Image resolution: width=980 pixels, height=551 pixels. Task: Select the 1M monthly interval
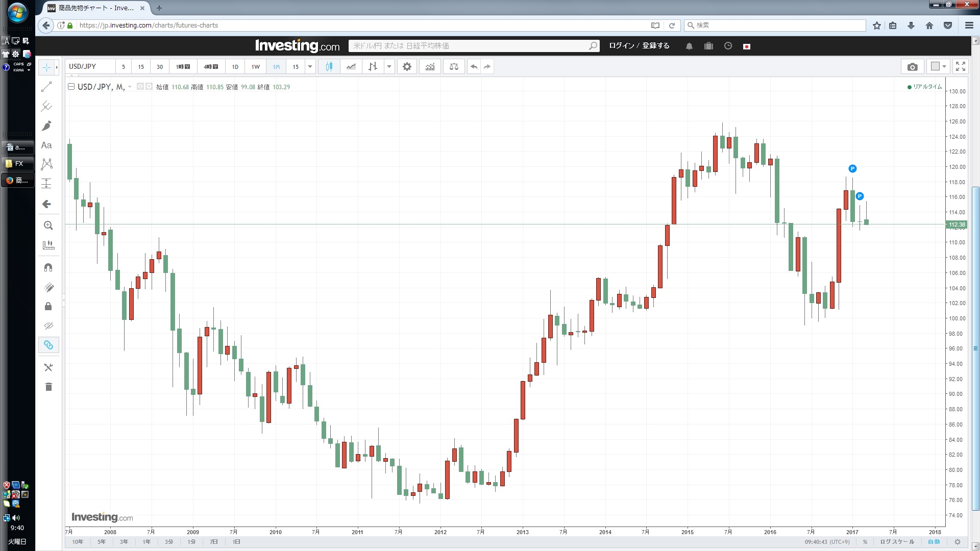pyautogui.click(x=276, y=67)
